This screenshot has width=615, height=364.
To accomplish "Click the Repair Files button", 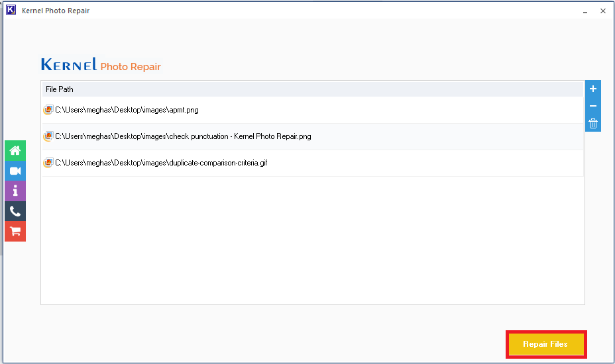I will tap(546, 344).
